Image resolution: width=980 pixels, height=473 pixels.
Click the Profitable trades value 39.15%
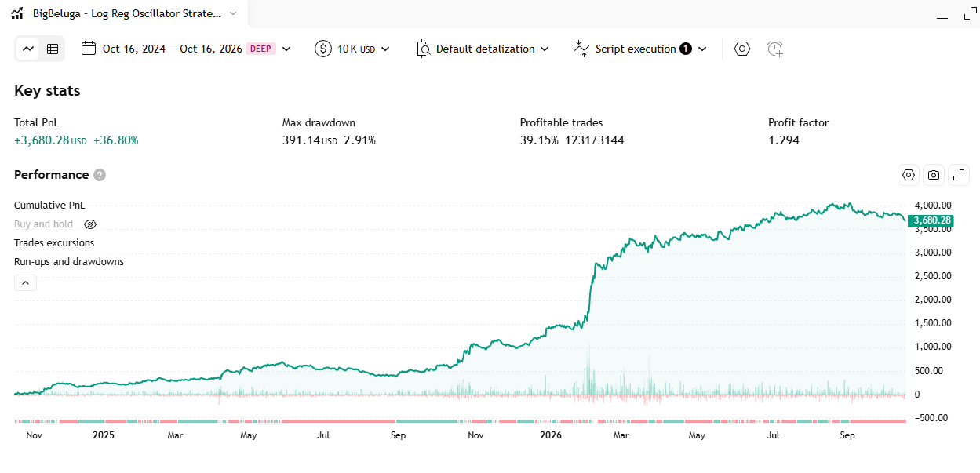(x=539, y=140)
